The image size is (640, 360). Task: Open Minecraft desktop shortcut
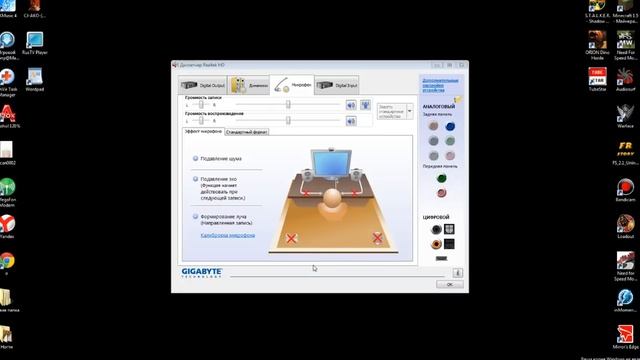tap(625, 11)
